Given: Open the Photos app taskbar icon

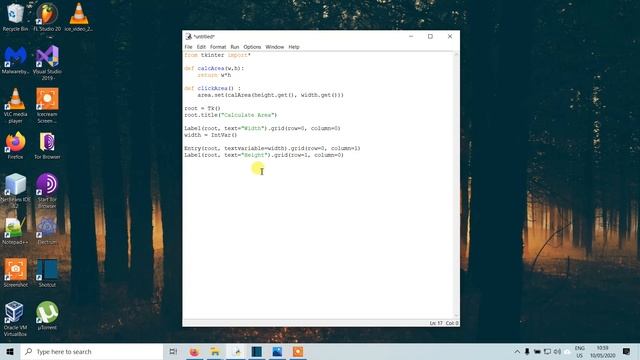Looking at the screenshot, I should 277,351.
